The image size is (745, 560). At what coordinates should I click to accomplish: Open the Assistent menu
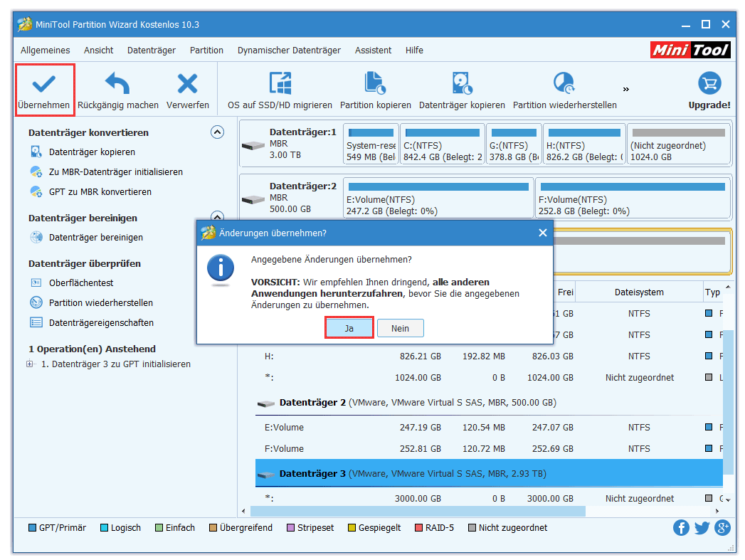coord(373,51)
